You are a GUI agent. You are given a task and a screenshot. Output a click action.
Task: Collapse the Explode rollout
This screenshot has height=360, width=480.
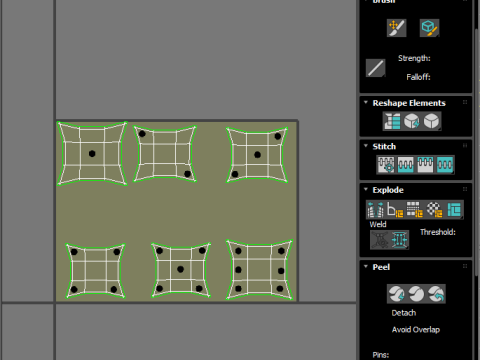(366, 189)
